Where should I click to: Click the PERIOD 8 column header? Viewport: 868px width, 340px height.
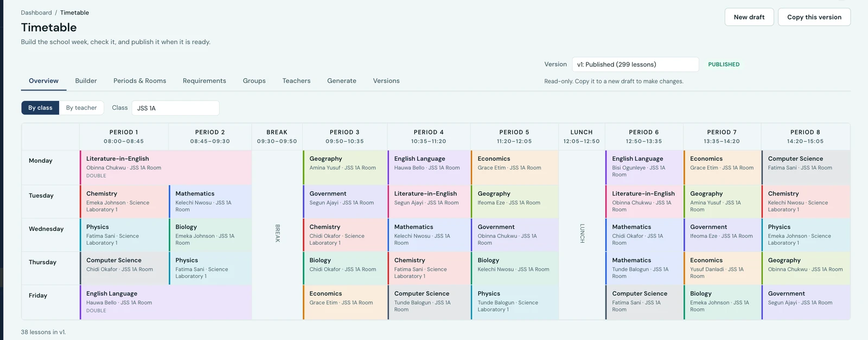(806, 136)
